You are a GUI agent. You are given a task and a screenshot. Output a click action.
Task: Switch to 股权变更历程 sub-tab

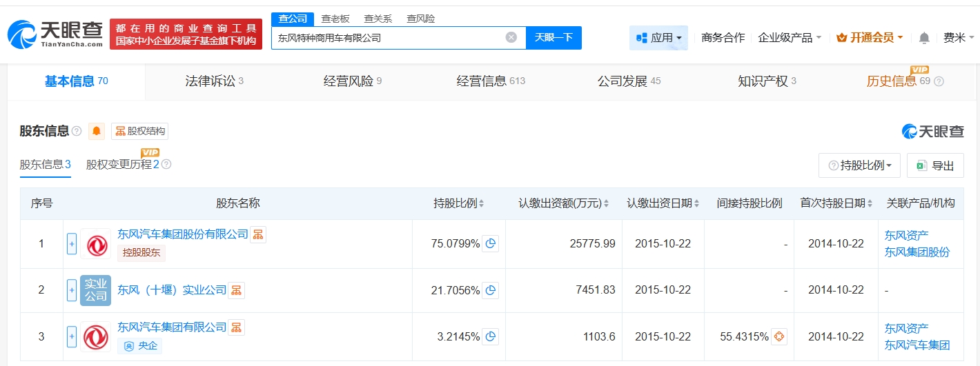[x=122, y=165]
